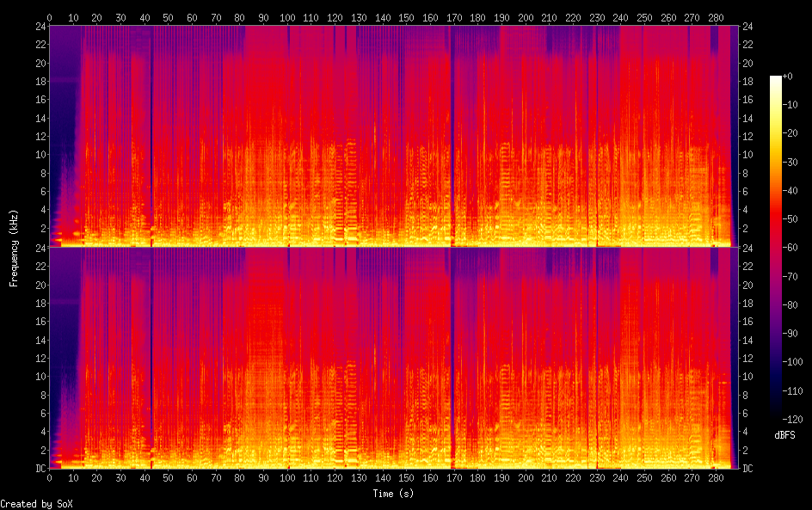
Task: Click inside the upper channel spectrogram
Action: pos(394,136)
